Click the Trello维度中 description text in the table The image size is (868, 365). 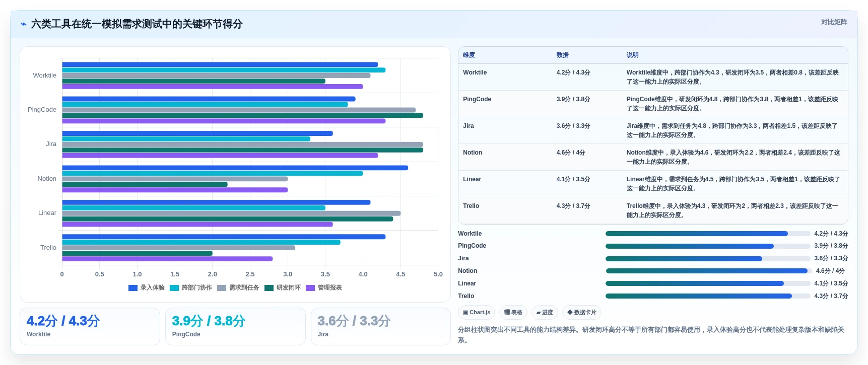[732, 210]
